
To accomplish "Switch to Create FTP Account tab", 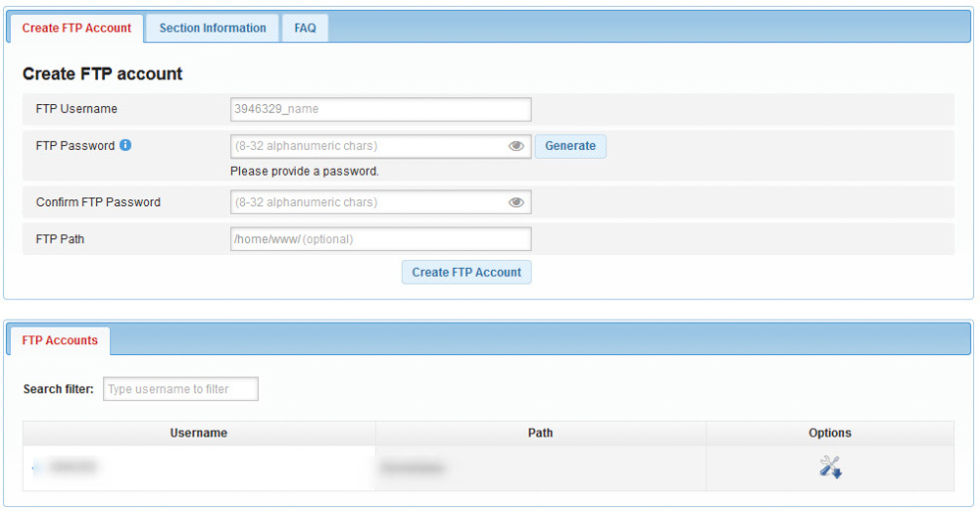I will [76, 28].
